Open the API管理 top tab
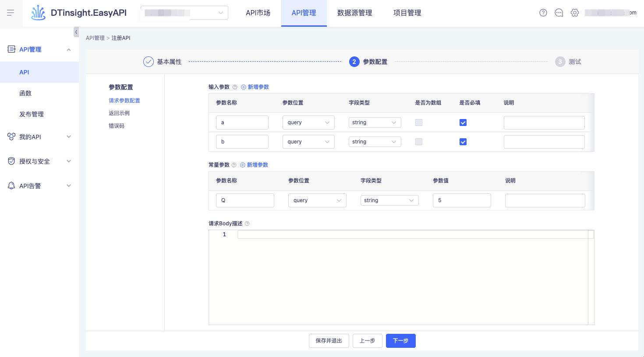The width and height of the screenshot is (644, 357). coord(304,13)
